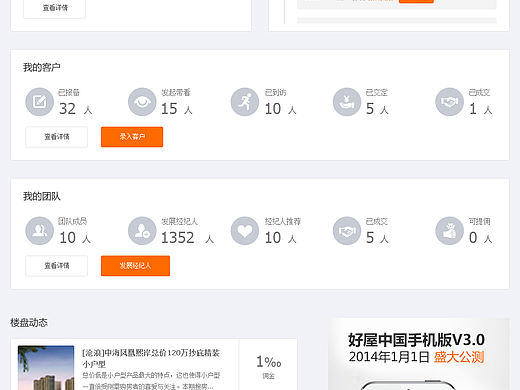
Task: Open 查看详情 under 我的客户
Action: (x=57, y=137)
